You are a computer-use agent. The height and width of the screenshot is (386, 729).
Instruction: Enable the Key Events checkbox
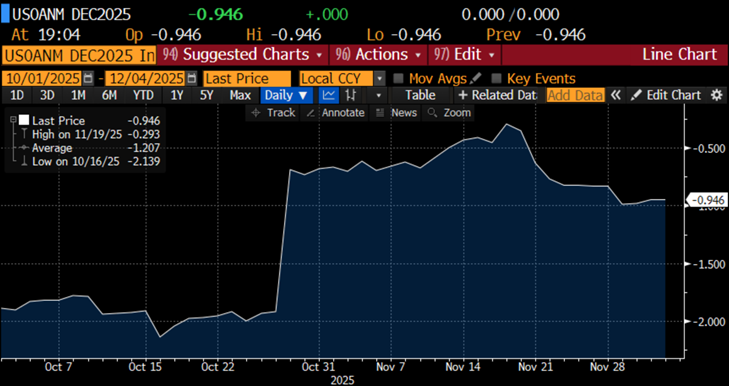(497, 78)
